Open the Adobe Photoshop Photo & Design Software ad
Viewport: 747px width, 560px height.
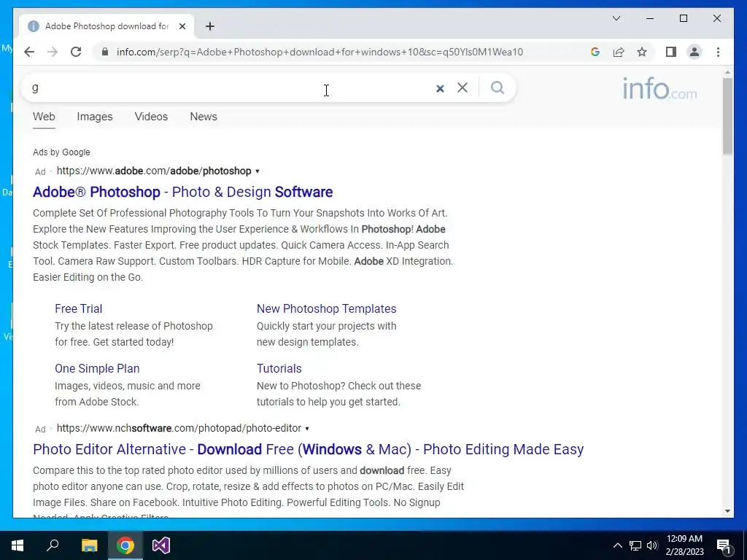182,192
